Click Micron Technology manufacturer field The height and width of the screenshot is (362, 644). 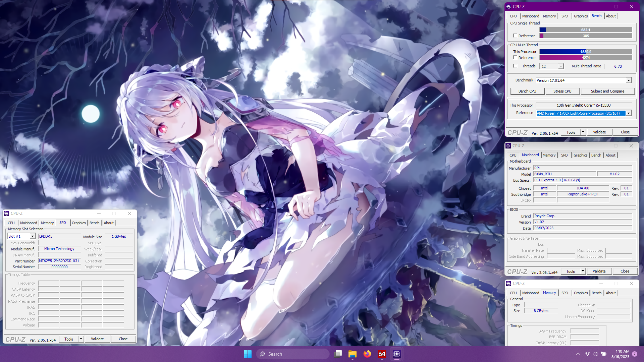pyautogui.click(x=59, y=249)
